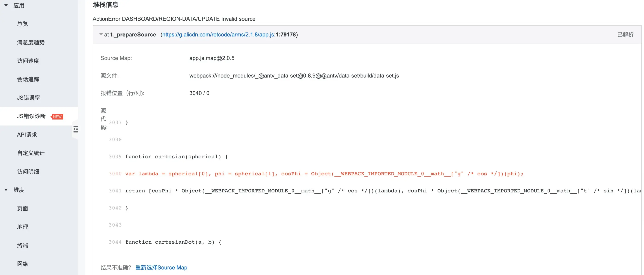Open the g.alicdn.com app.js link
The image size is (644, 275).
(x=218, y=35)
